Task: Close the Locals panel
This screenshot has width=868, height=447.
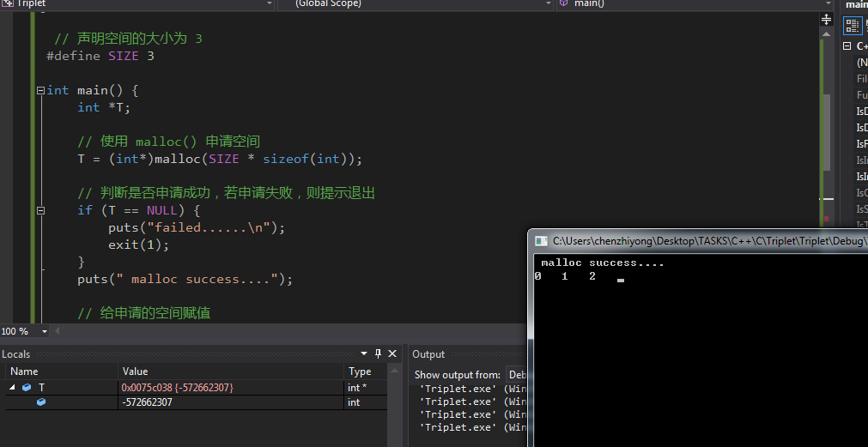Action: click(392, 353)
